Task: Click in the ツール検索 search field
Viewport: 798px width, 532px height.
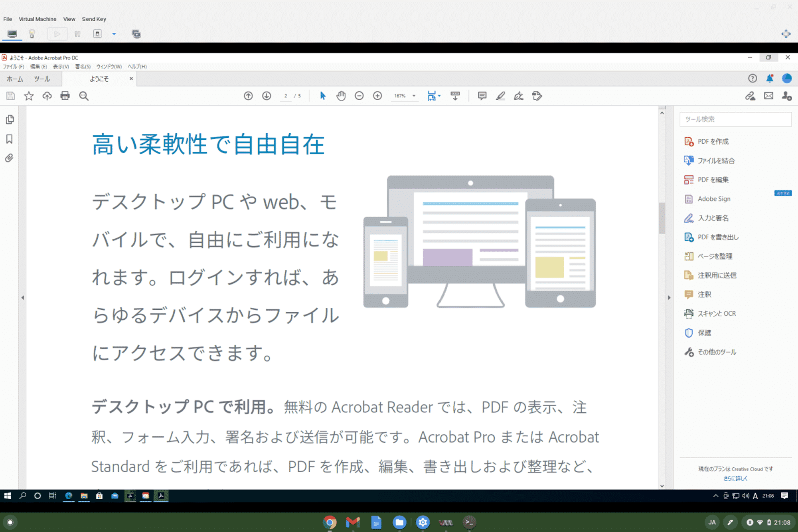Action: [736, 119]
